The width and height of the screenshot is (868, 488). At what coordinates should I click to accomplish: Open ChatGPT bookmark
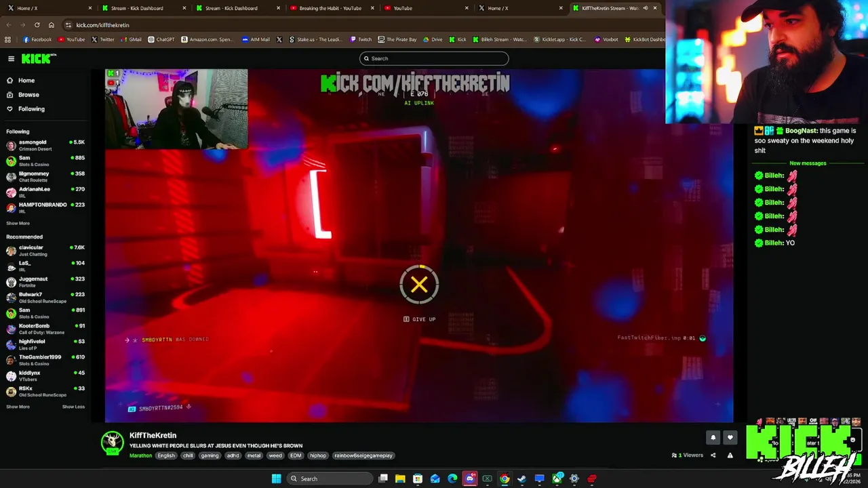click(x=161, y=39)
